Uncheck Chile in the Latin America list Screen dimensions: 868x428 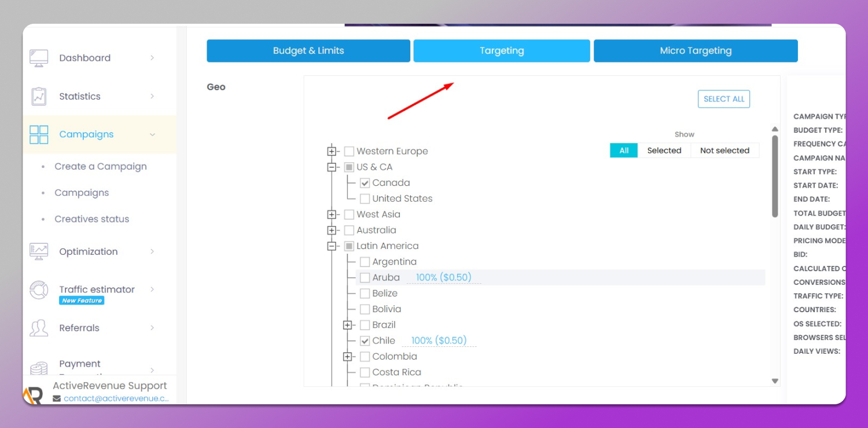coord(365,341)
